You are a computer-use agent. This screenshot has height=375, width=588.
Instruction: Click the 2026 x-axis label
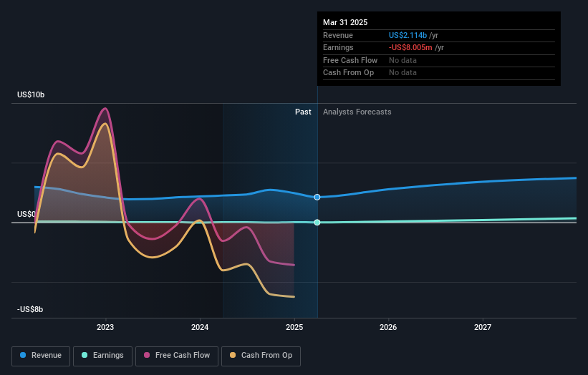(x=388, y=328)
